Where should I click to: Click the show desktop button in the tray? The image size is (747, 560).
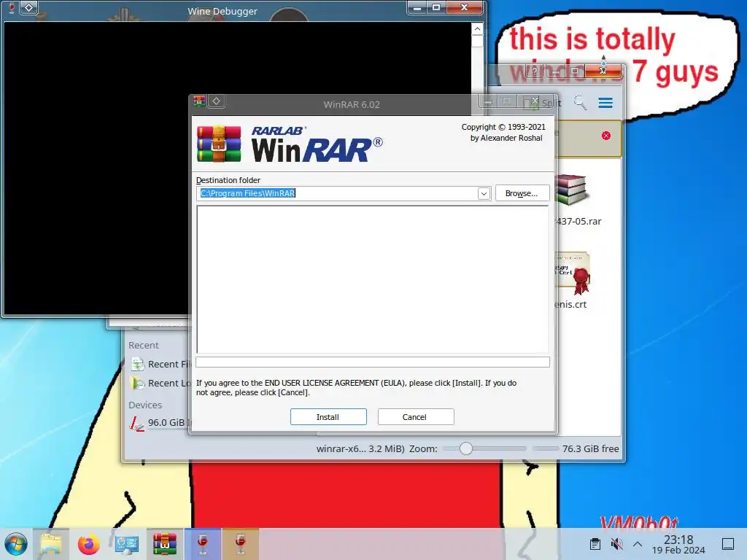[x=728, y=544]
